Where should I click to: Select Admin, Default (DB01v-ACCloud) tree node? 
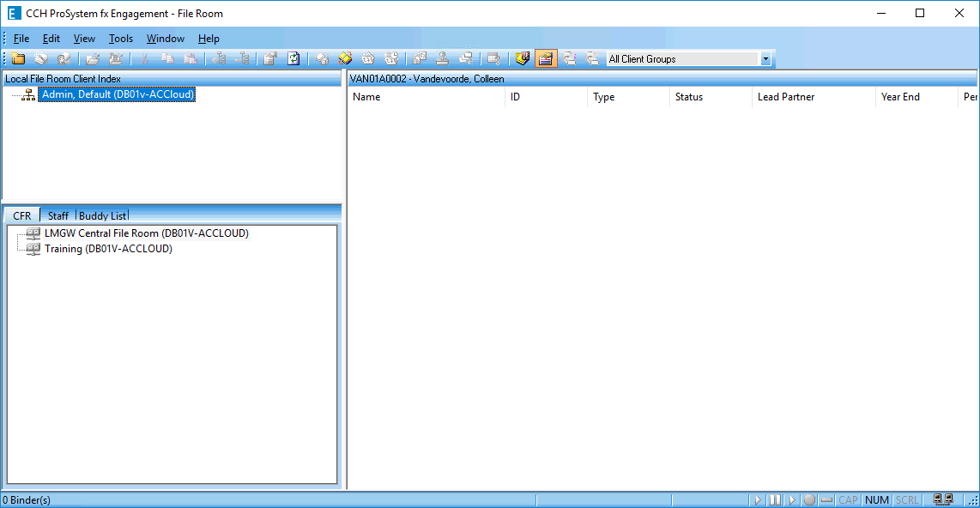(118, 94)
